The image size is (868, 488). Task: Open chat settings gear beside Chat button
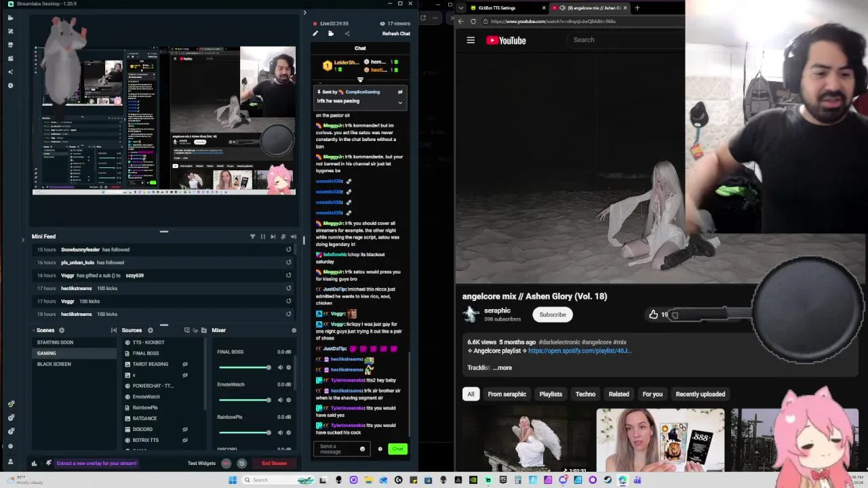tap(380, 449)
